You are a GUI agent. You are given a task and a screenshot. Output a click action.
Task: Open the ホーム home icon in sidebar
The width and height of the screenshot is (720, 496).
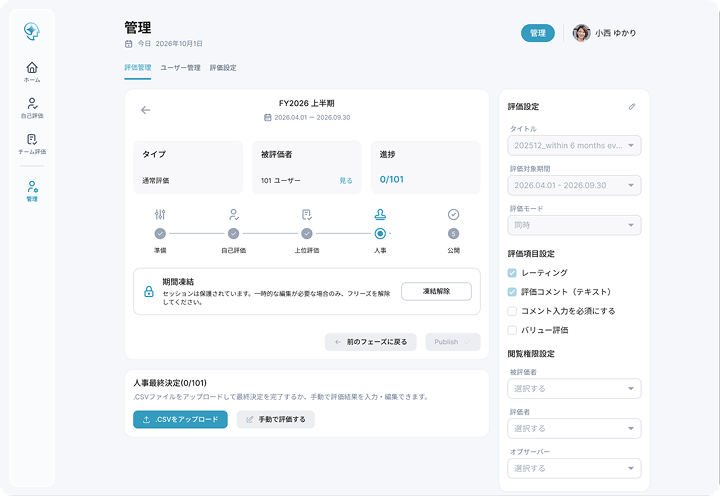32,68
